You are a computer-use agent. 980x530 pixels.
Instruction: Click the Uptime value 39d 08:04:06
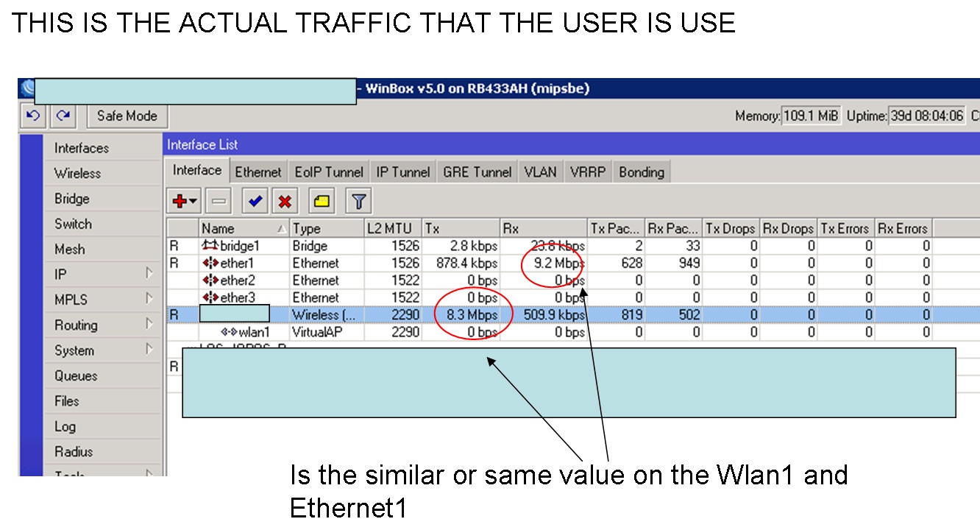(927, 116)
